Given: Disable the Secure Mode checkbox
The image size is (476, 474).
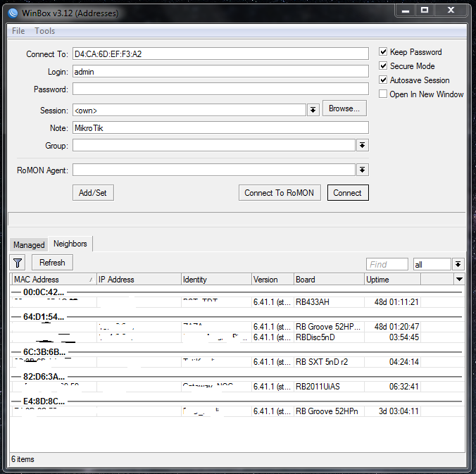Looking at the screenshot, I should click(x=384, y=66).
